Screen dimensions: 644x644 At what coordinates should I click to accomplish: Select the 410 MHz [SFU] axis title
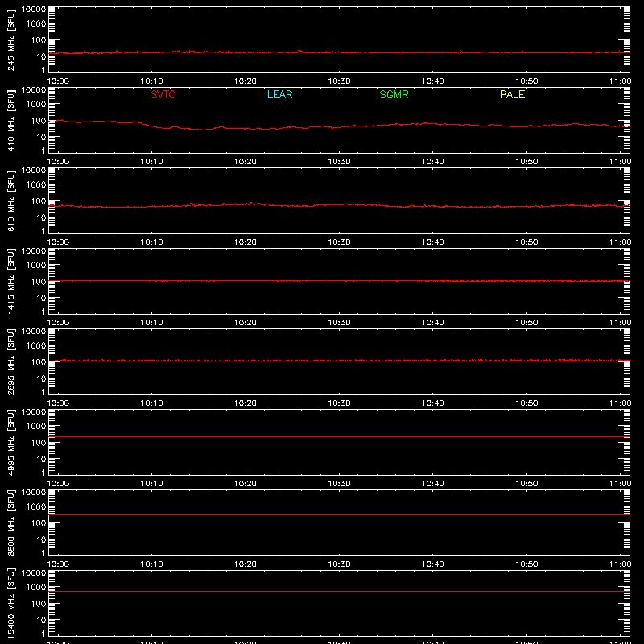(x=10, y=120)
